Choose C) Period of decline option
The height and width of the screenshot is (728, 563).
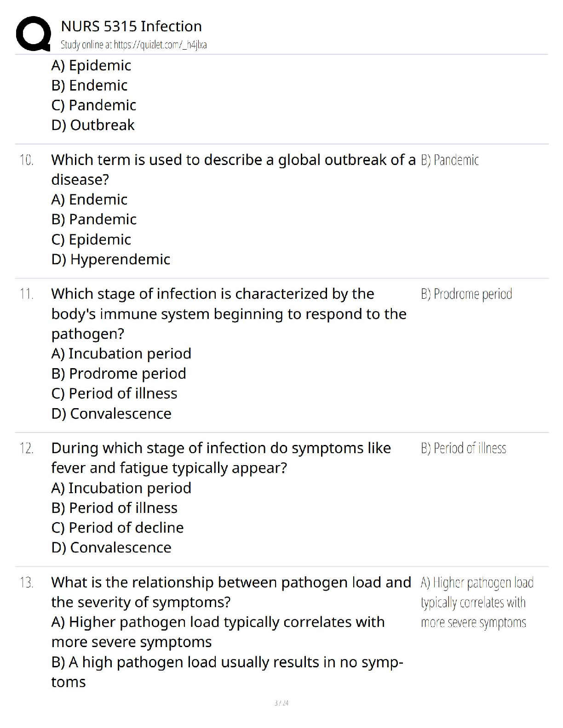(117, 528)
